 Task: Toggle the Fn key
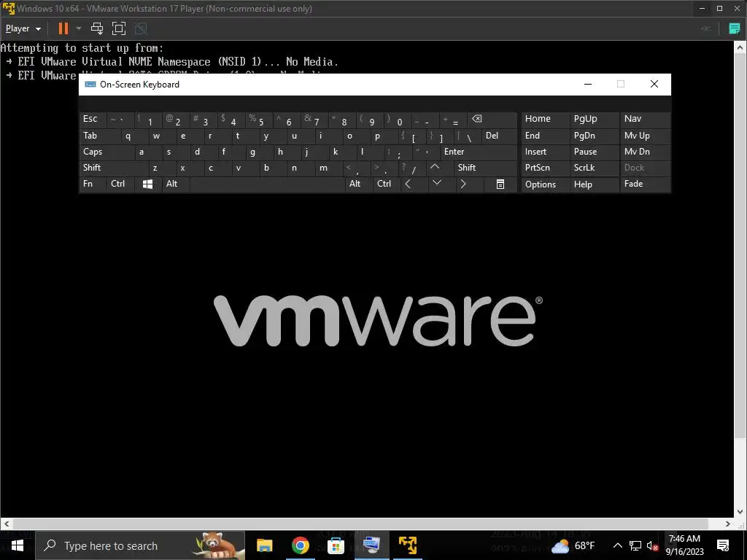pyautogui.click(x=93, y=184)
